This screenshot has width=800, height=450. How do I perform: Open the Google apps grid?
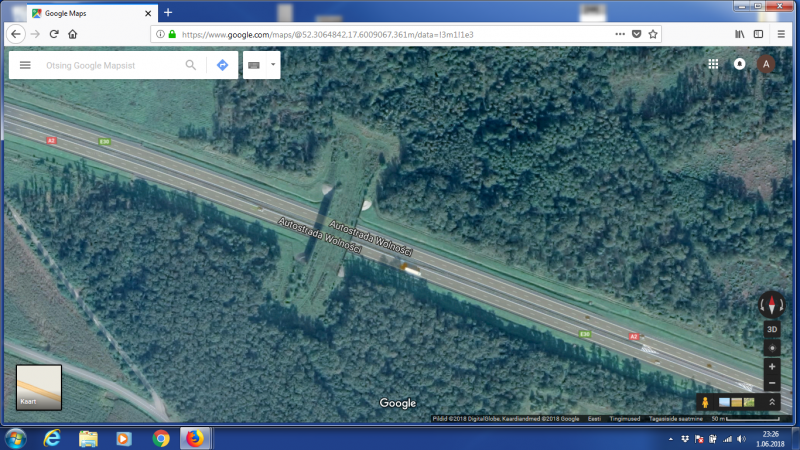pyautogui.click(x=713, y=64)
